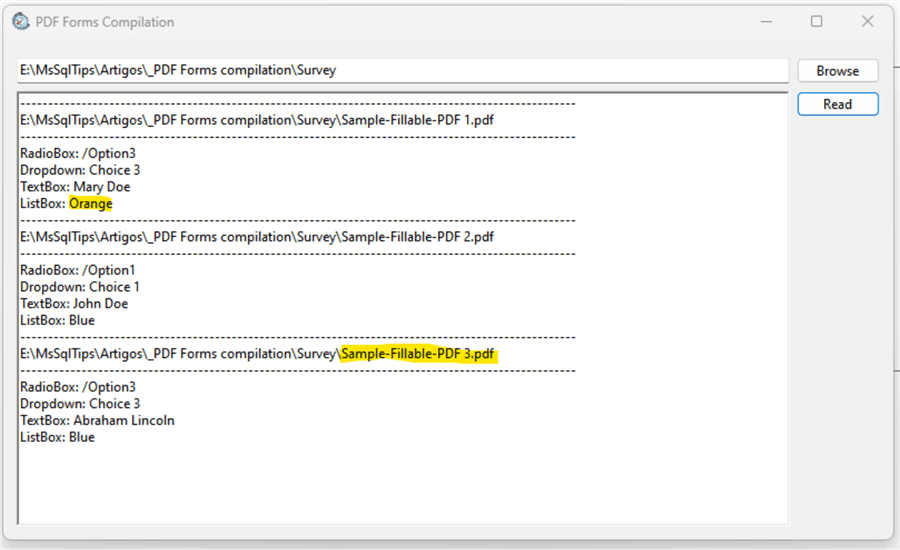This screenshot has height=550, width=900.
Task: Click 'Dropdown: Choice 3' under PDF 1
Action: pos(80,170)
